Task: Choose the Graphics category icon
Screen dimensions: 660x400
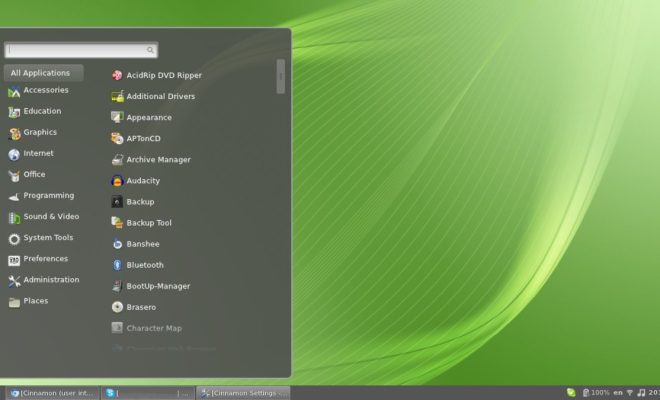Action: 14,133
